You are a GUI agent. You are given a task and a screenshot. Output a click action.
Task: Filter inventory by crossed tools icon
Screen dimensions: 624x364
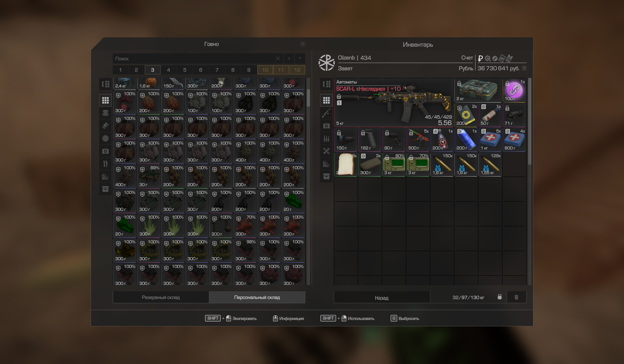[326, 151]
